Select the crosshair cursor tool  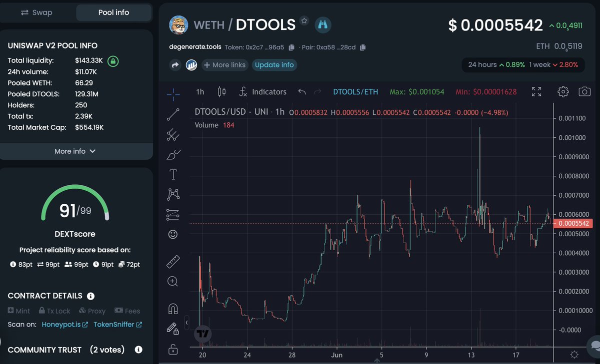click(173, 93)
